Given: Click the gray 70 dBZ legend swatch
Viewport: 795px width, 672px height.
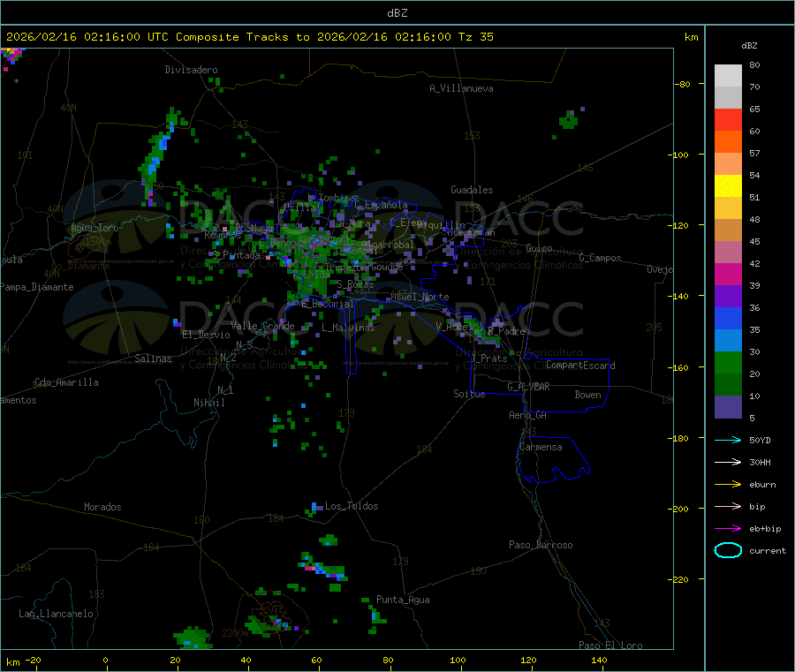Looking at the screenshot, I should [728, 97].
